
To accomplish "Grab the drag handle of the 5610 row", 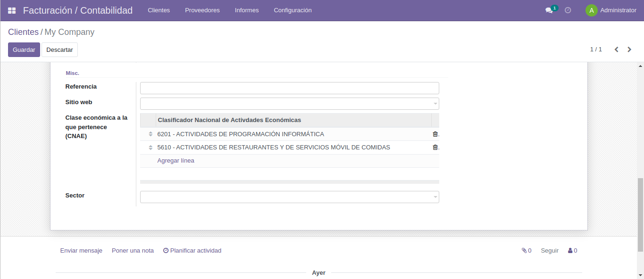I will coord(150,147).
